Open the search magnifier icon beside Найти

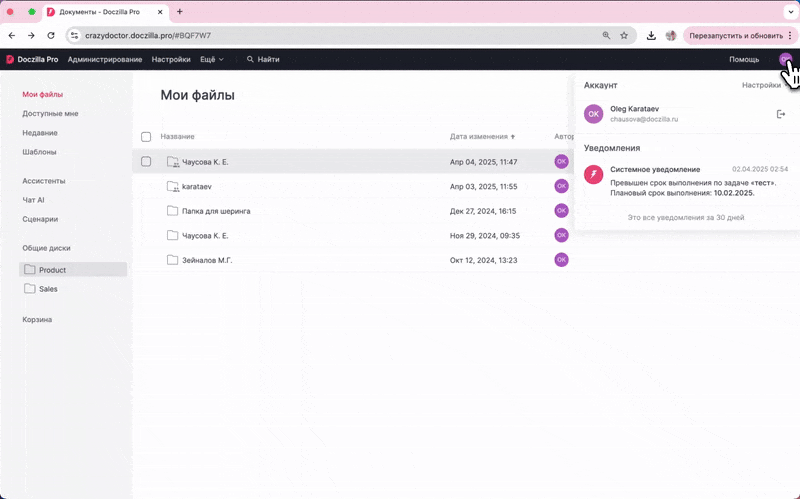(250, 59)
